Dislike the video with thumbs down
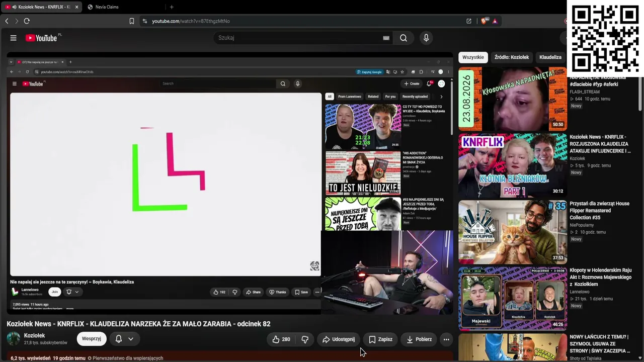 [305, 339]
